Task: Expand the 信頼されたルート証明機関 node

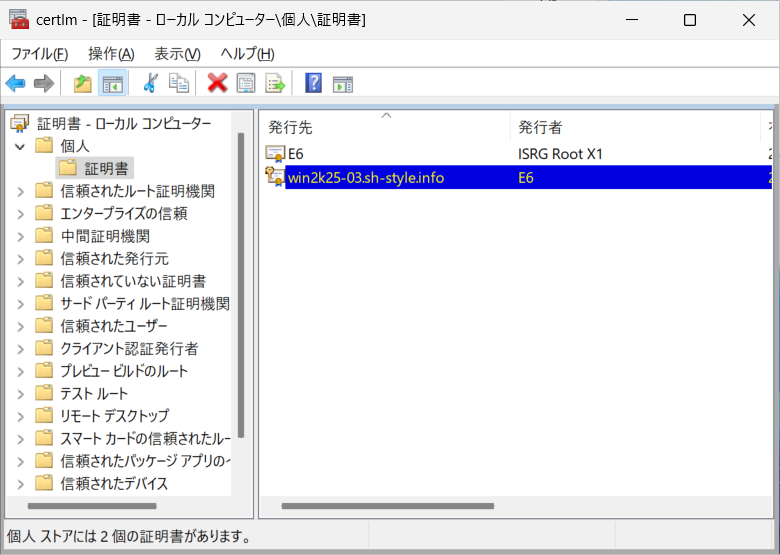Action: (x=20, y=191)
